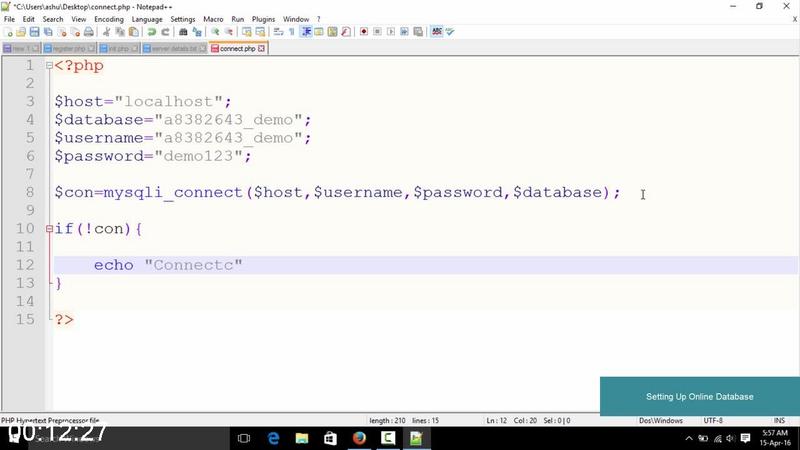Collapse the fold marker at line 1
The image size is (800, 450).
pos(49,65)
